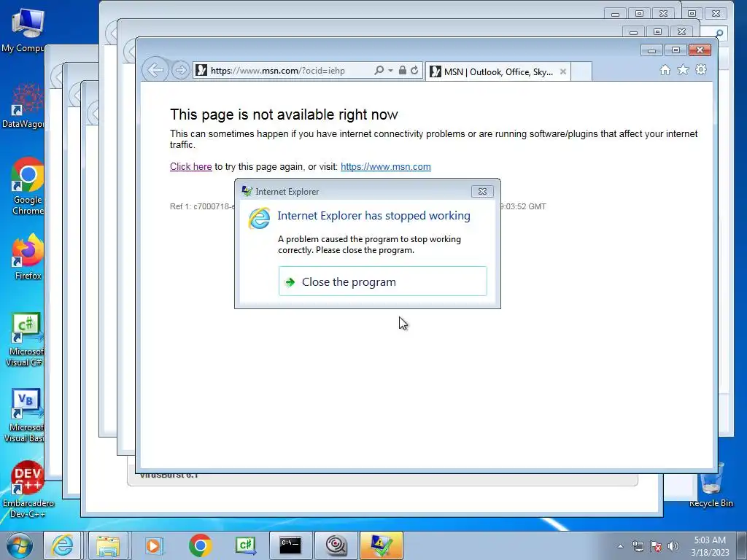Select the warning checkmark app in taskbar
Viewport: 747px width, 560px height.
pos(381,545)
